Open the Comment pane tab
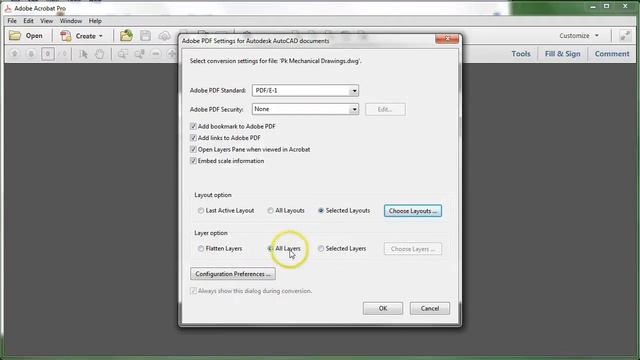The height and width of the screenshot is (360, 640). pyautogui.click(x=612, y=54)
